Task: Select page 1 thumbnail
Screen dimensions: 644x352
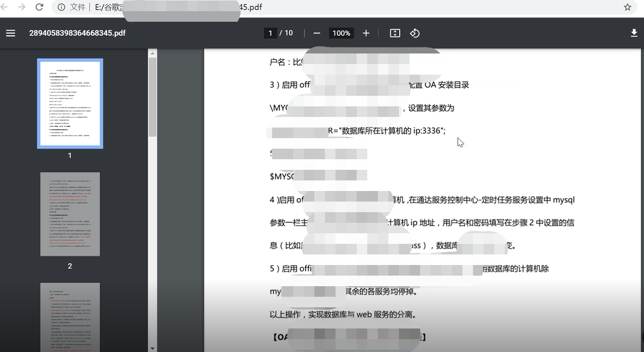Action: click(x=71, y=103)
